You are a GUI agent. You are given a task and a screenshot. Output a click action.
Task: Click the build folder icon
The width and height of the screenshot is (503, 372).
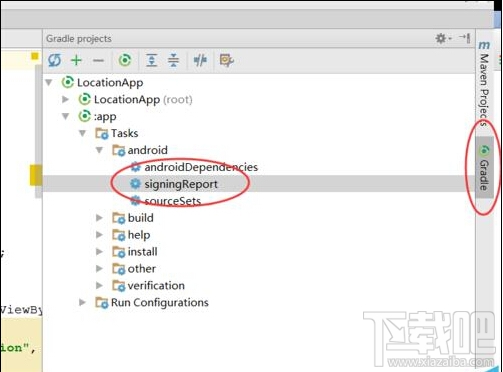pyautogui.click(x=119, y=218)
